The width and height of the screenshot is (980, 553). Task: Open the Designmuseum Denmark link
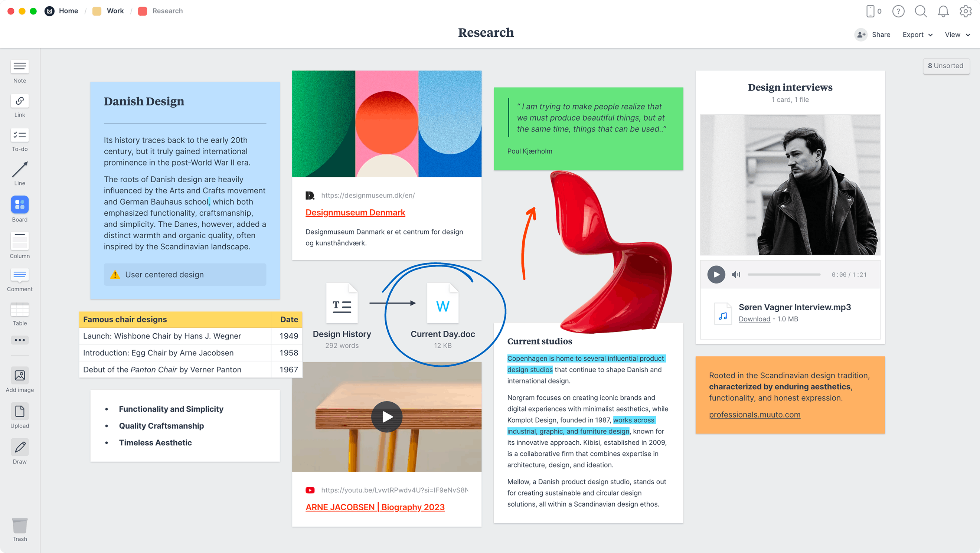(355, 212)
